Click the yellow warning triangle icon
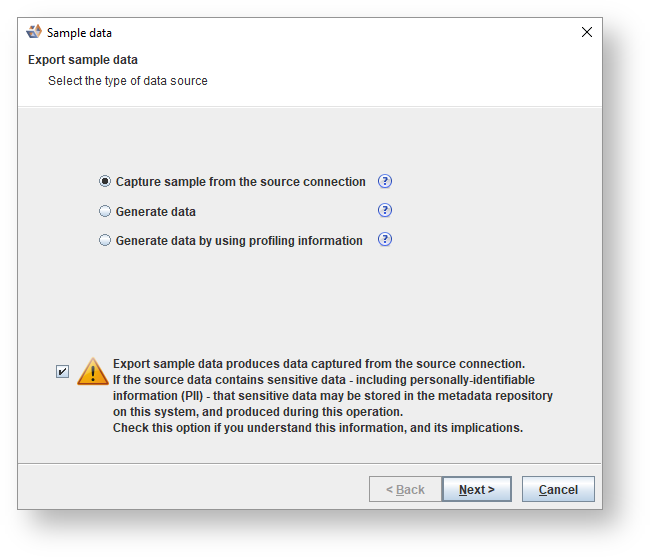The height and width of the screenshot is (558, 651). click(x=93, y=372)
